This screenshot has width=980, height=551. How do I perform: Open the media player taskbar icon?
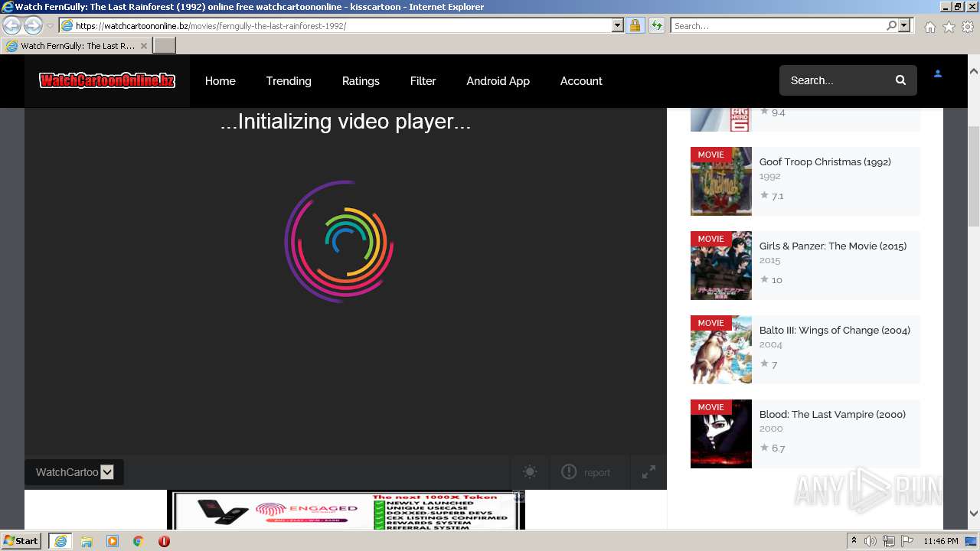[x=113, y=541]
